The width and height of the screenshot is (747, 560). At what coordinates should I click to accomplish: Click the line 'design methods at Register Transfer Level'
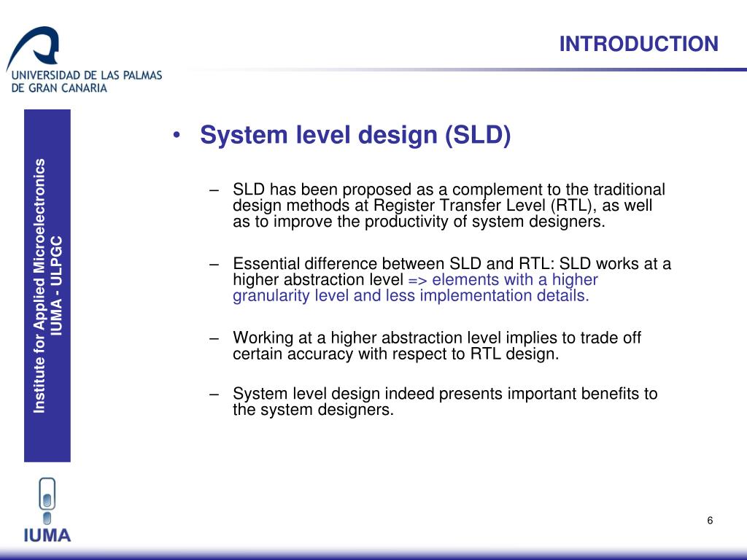[x=442, y=205]
